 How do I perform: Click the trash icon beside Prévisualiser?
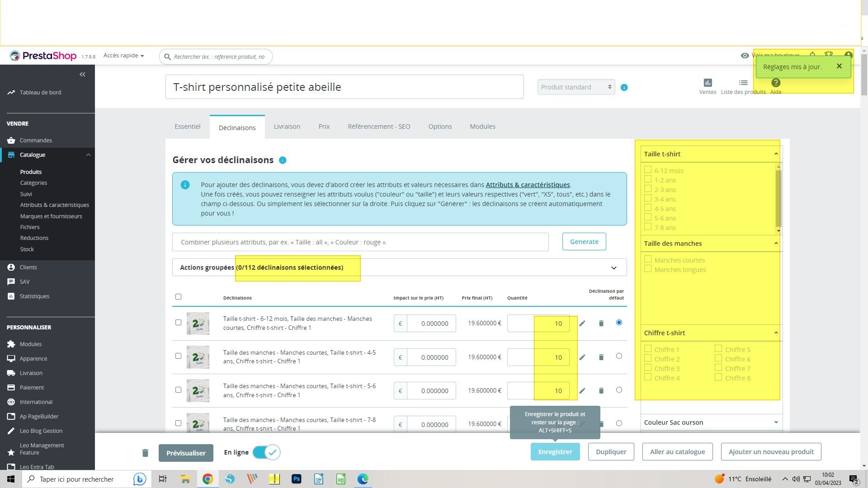[145, 453]
